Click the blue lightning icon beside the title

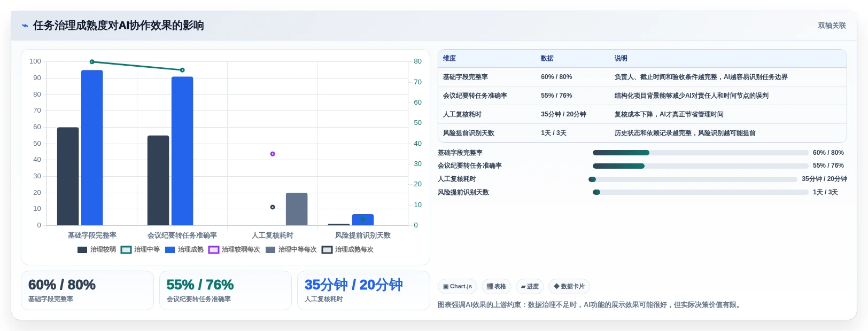(x=25, y=26)
